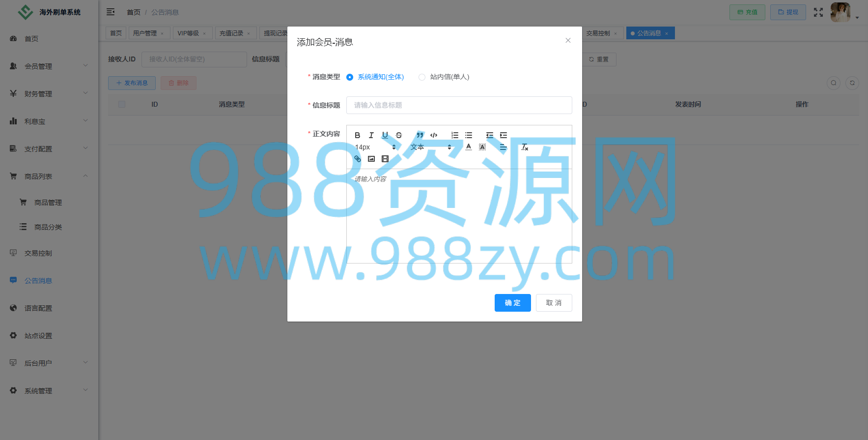Insert an image into the content
The height and width of the screenshot is (440, 868).
pos(371,159)
